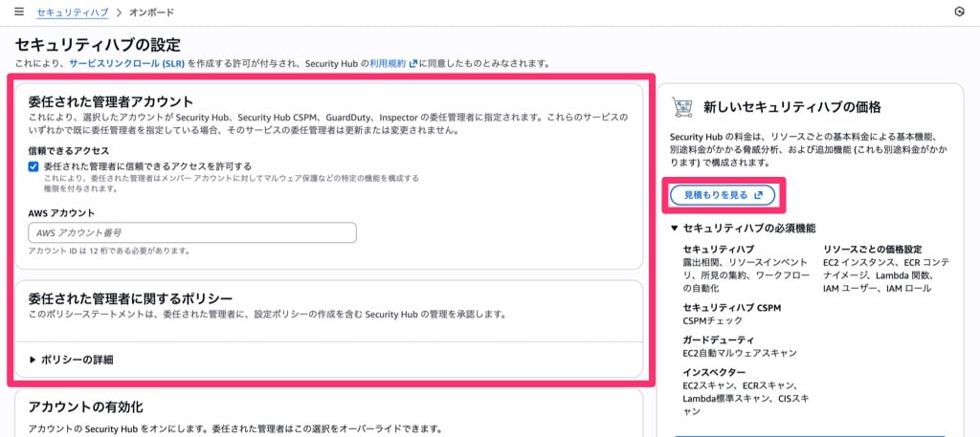Click 委任された管理者に関するポリシー heading

tap(130, 297)
